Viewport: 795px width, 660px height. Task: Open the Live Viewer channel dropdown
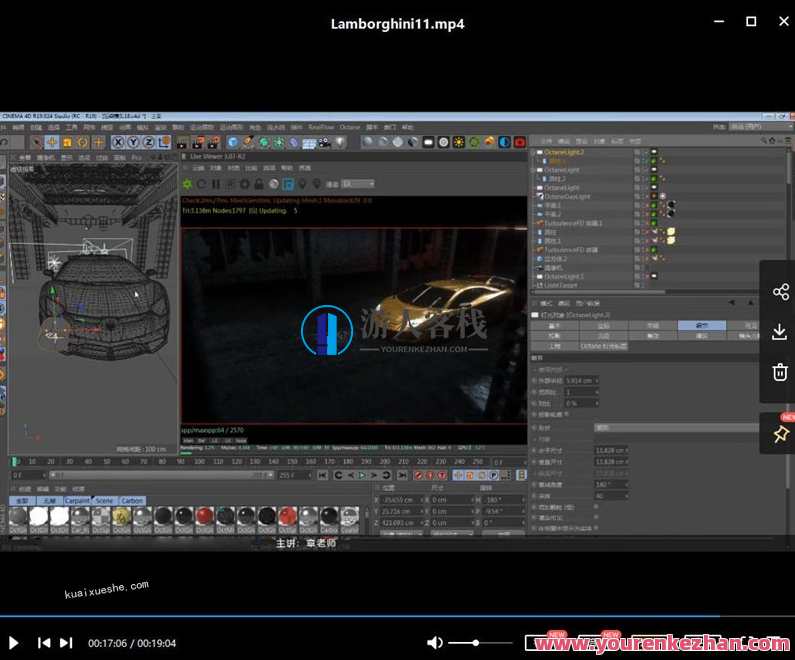tap(358, 184)
